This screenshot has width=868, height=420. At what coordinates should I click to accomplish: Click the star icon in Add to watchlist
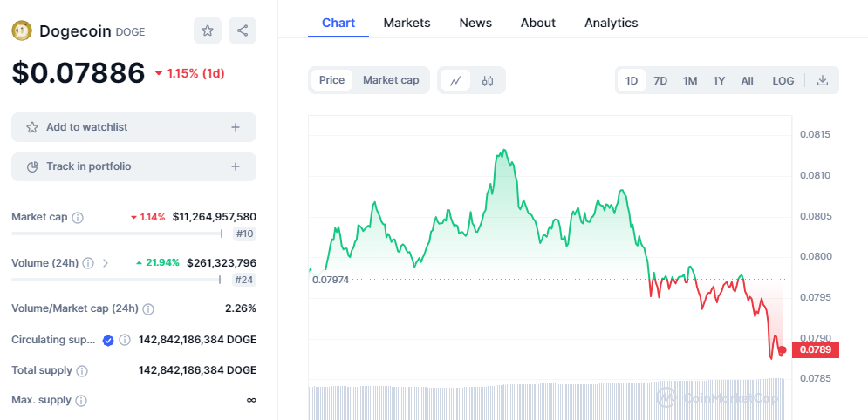click(32, 127)
